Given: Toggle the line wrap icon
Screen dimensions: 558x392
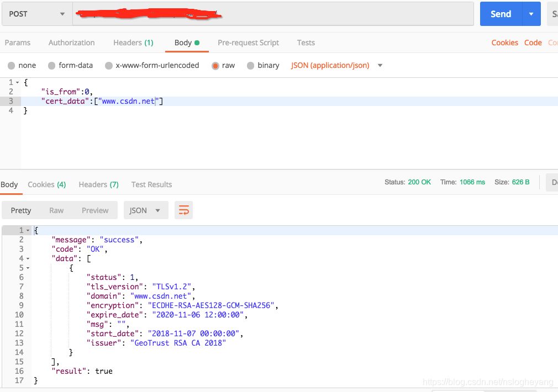Looking at the screenshot, I should (183, 210).
